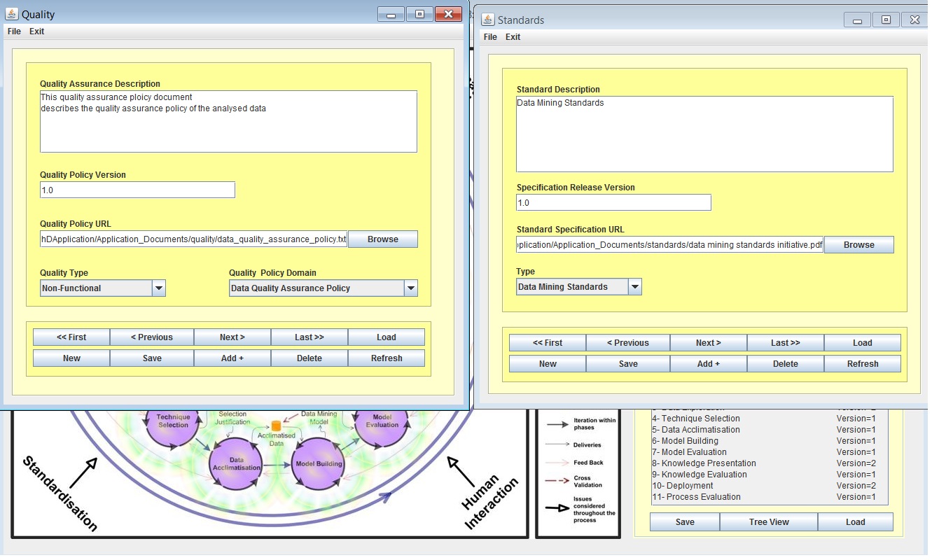Screen dimensions: 932x560
Task: Select the Data Acclimatisation circle node
Action: click(x=235, y=464)
